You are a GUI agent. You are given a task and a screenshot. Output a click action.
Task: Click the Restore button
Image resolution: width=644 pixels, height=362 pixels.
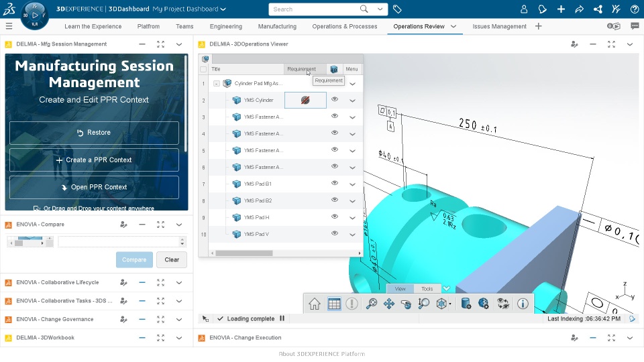tap(94, 133)
